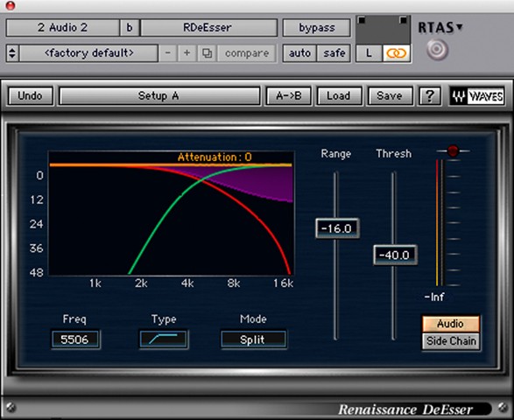Open the question mark help button
Image resolution: width=514 pixels, height=420 pixels.
point(430,96)
